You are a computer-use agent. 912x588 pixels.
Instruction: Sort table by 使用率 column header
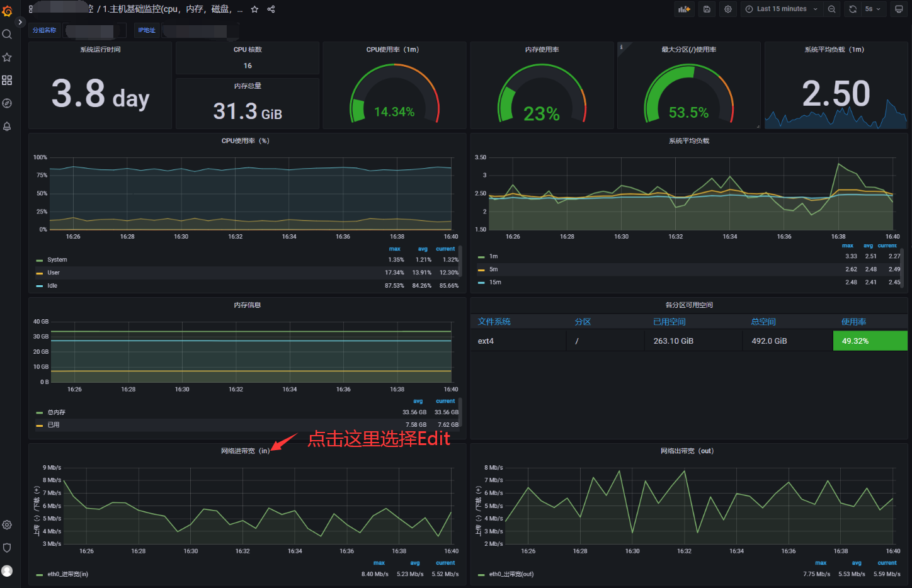(x=854, y=322)
